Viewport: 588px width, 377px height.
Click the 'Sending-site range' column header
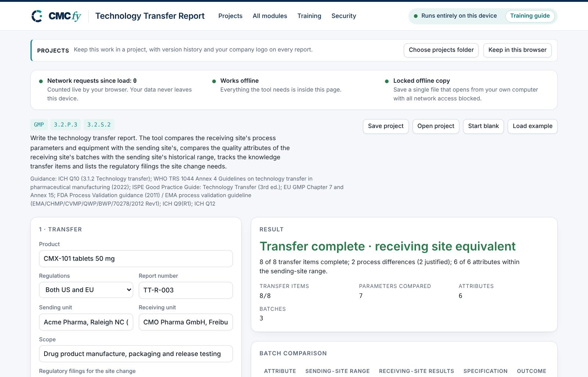[337, 371]
